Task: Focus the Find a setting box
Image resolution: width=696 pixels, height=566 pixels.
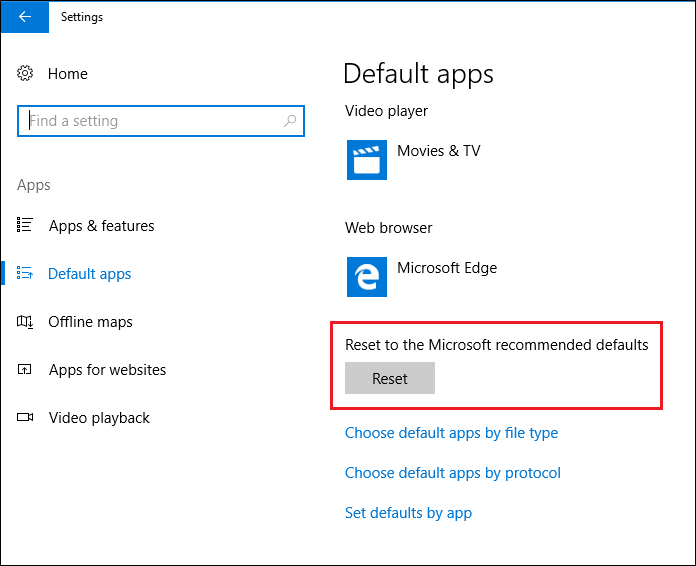Action: 161,121
